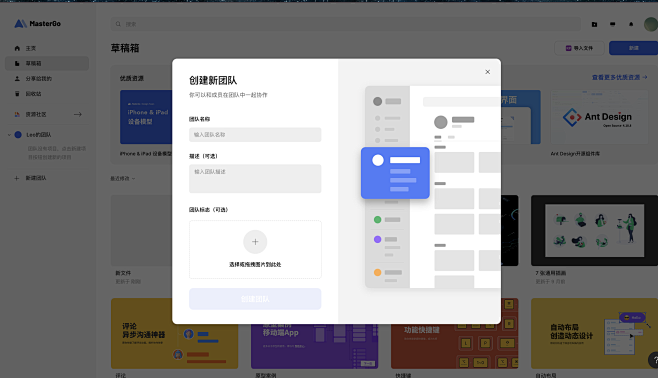Image resolution: width=658 pixels, height=378 pixels.
Task: Click 新建团队 in the sidebar
Action: tap(36, 178)
